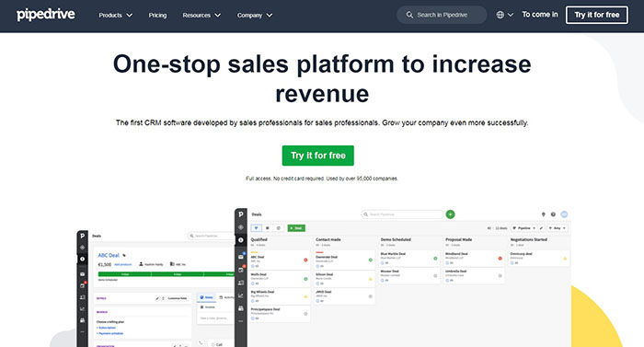Open the Pricing page
This screenshot has height=347, width=644.
(x=157, y=16)
